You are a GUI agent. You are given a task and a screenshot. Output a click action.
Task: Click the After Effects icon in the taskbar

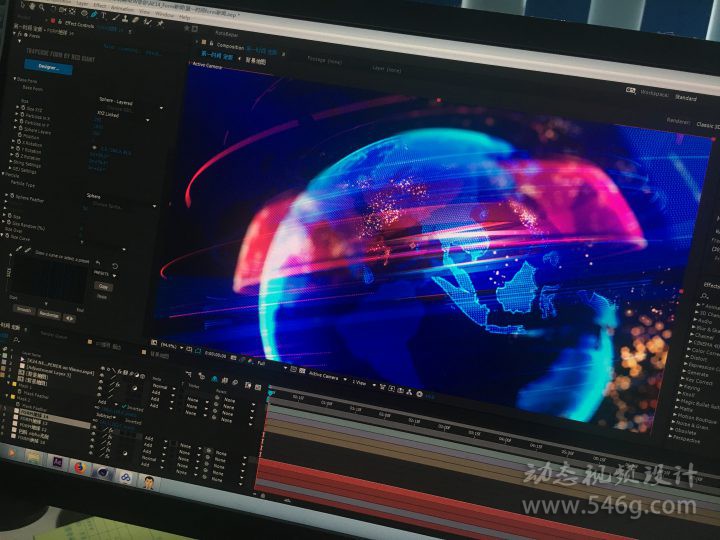pyautogui.click(x=57, y=460)
